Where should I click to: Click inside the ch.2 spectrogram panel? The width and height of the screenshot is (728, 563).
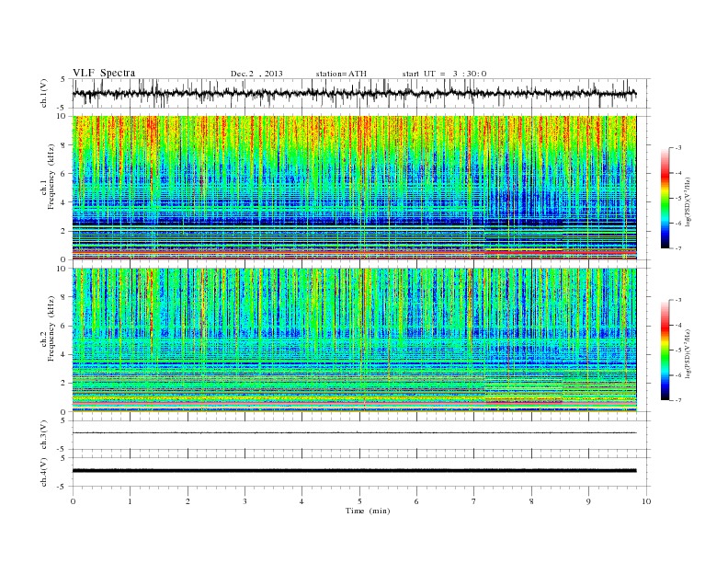click(x=354, y=340)
